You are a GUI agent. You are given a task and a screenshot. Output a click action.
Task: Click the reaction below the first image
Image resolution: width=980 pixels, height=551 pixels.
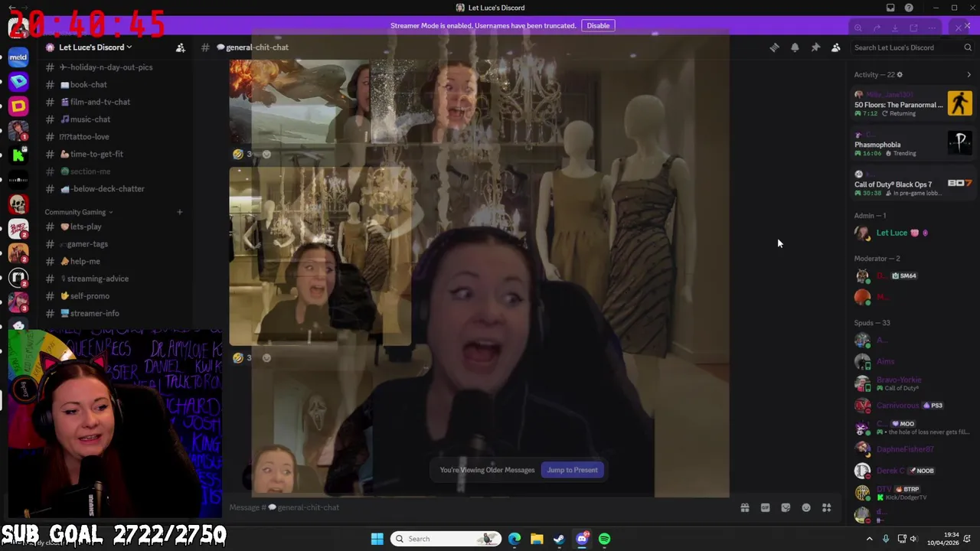243,155
